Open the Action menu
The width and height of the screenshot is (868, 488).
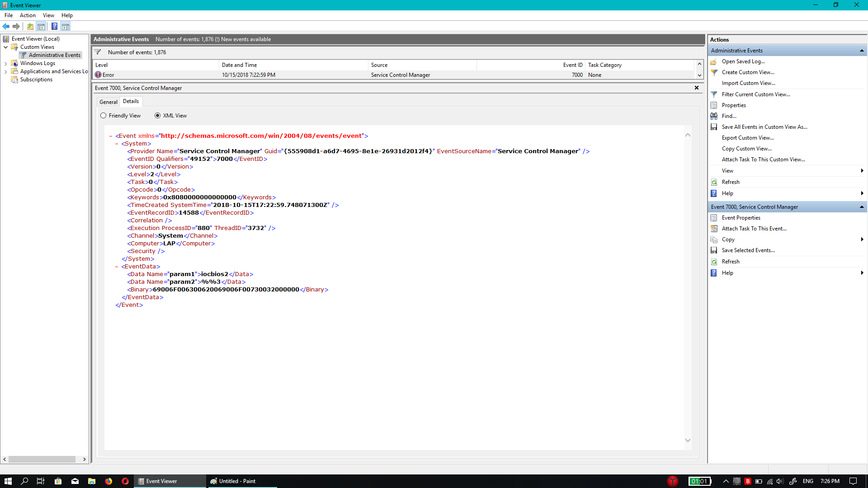pyautogui.click(x=28, y=15)
